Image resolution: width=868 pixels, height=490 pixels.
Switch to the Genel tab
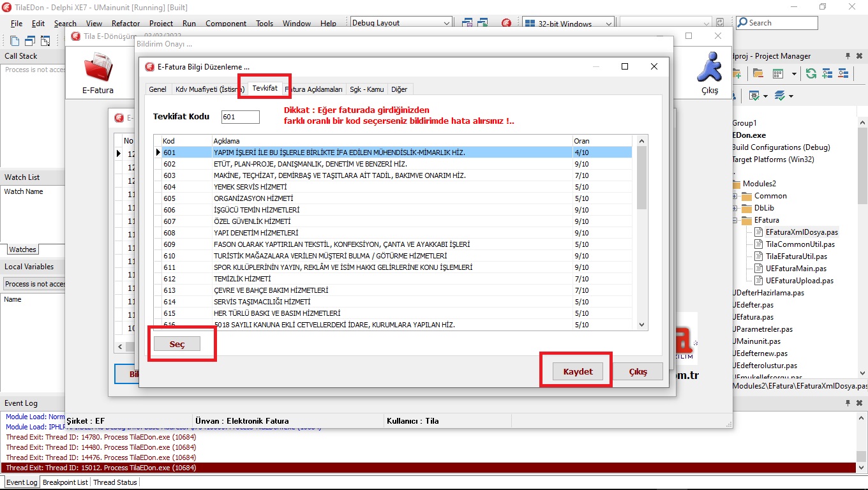(158, 89)
